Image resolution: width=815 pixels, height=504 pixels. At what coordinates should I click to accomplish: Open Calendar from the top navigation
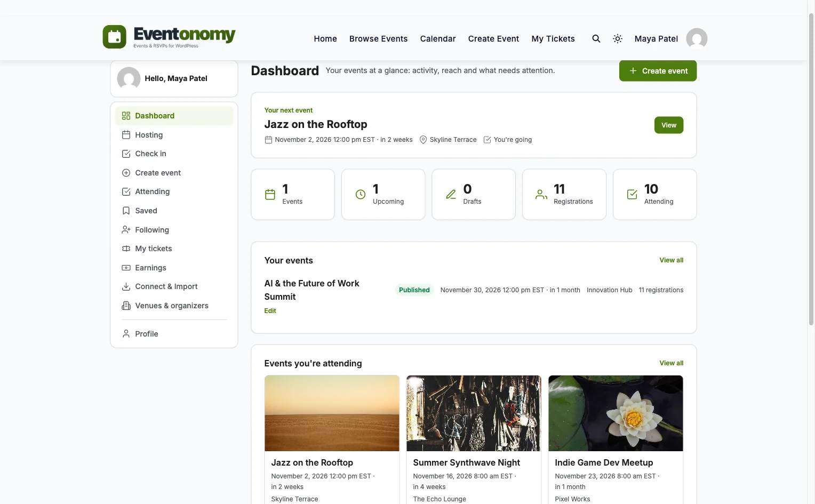(x=438, y=38)
